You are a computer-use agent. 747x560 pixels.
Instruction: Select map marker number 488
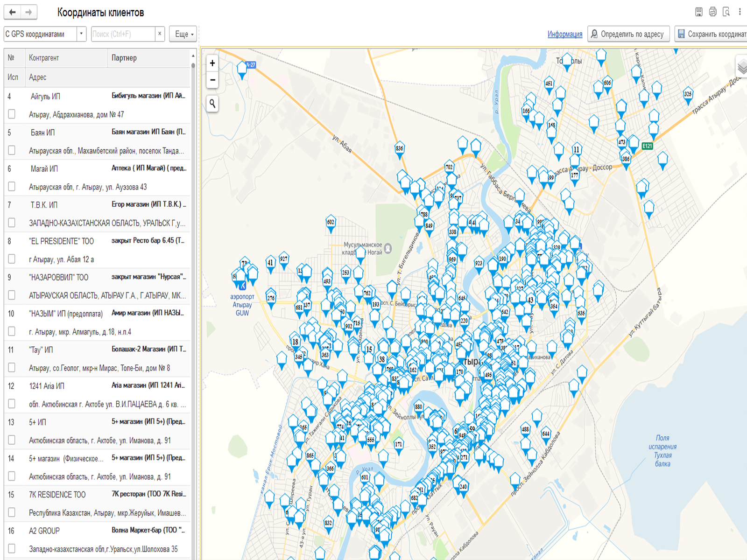coord(526,431)
